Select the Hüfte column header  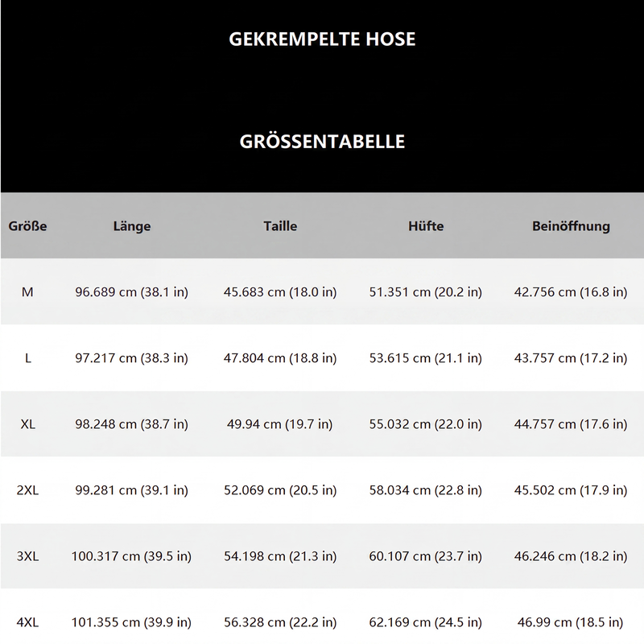[426, 226]
